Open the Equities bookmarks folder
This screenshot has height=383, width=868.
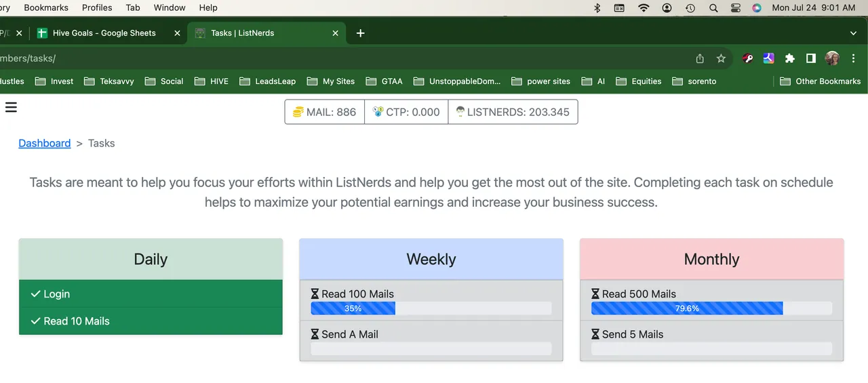coord(639,81)
